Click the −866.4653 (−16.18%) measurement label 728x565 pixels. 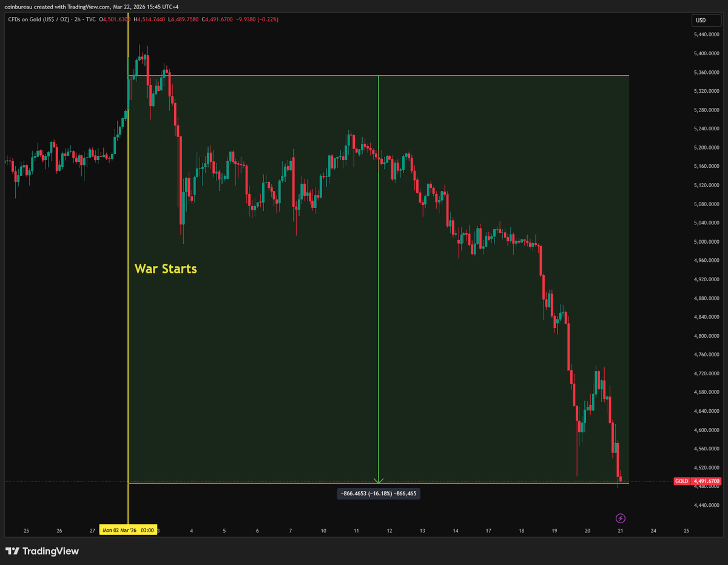(x=379, y=494)
